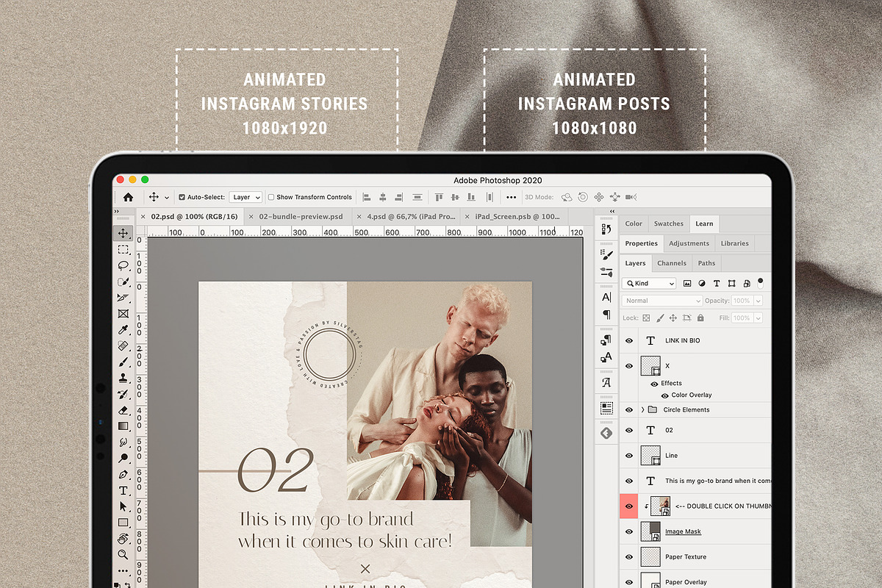882x588 pixels.
Task: Select the Rectangular Marquee tool
Action: coord(123,250)
